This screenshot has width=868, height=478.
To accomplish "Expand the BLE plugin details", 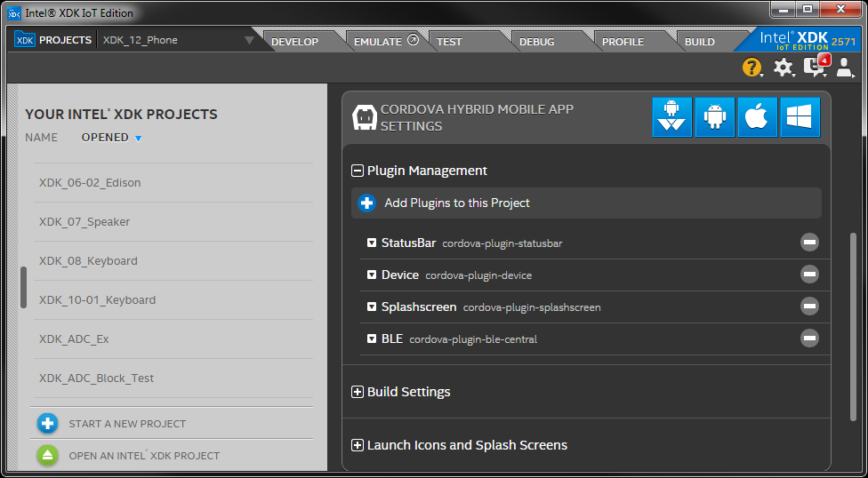I will pyautogui.click(x=372, y=339).
